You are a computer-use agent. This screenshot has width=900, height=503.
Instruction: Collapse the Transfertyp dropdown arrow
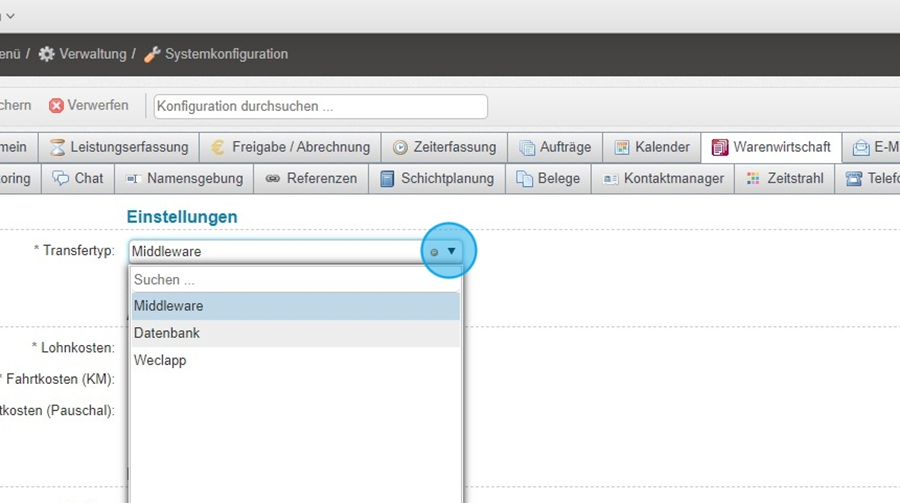point(452,252)
